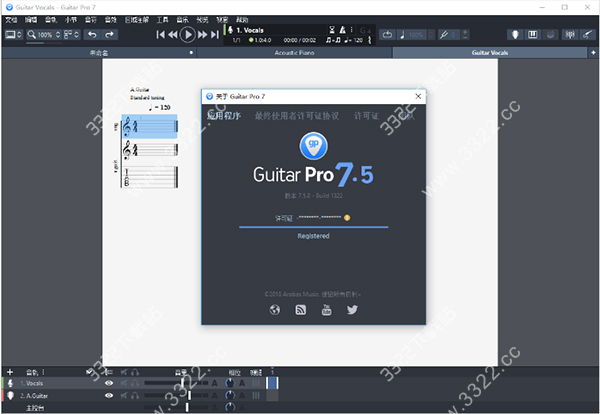Mute the Vocals track
Viewport: 600px width, 414px height.
coord(124,383)
